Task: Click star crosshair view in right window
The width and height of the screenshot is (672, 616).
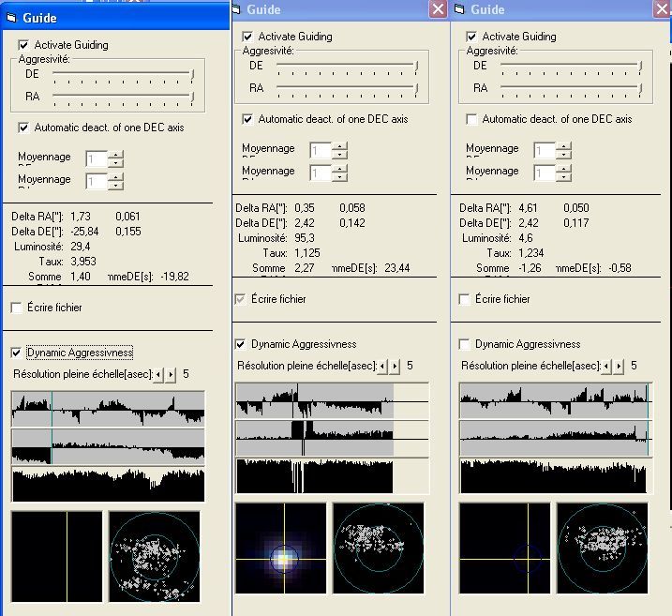Action: (504, 548)
